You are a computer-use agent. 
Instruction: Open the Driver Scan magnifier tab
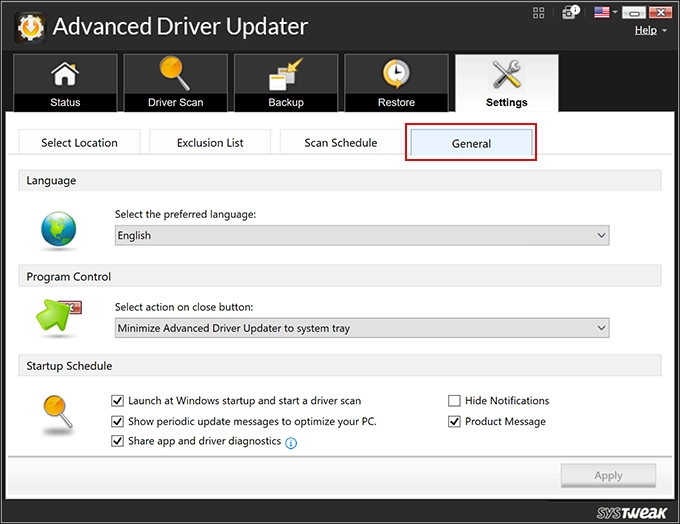point(175,82)
